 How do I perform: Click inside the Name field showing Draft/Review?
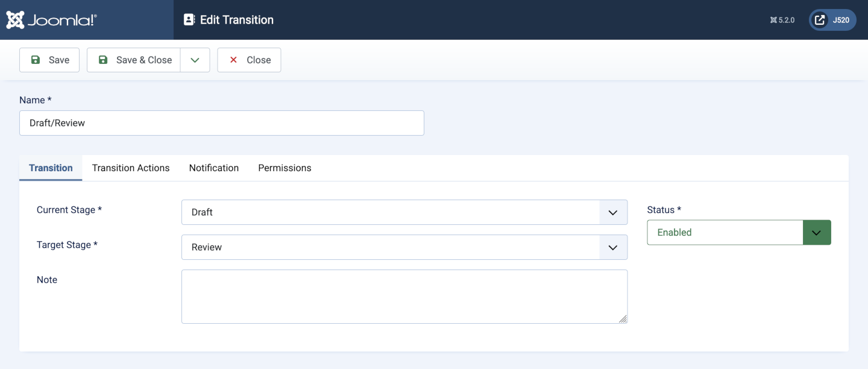(x=221, y=123)
